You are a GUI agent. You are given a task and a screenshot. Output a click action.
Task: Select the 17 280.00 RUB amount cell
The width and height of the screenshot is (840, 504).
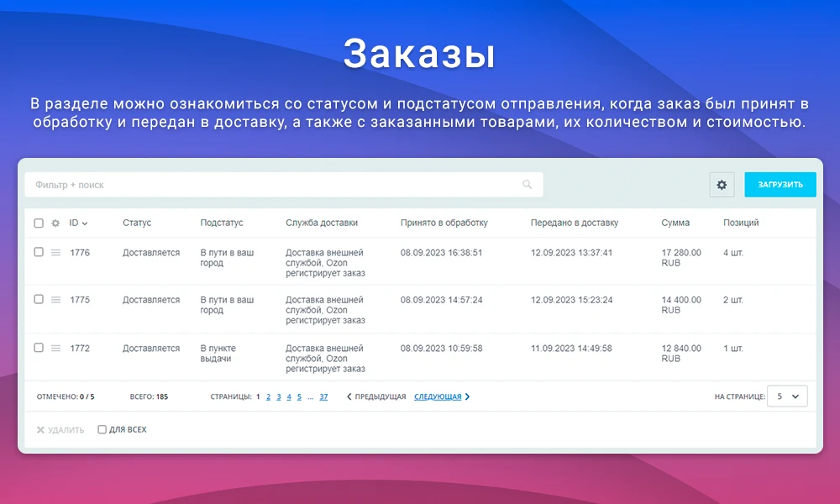click(681, 258)
